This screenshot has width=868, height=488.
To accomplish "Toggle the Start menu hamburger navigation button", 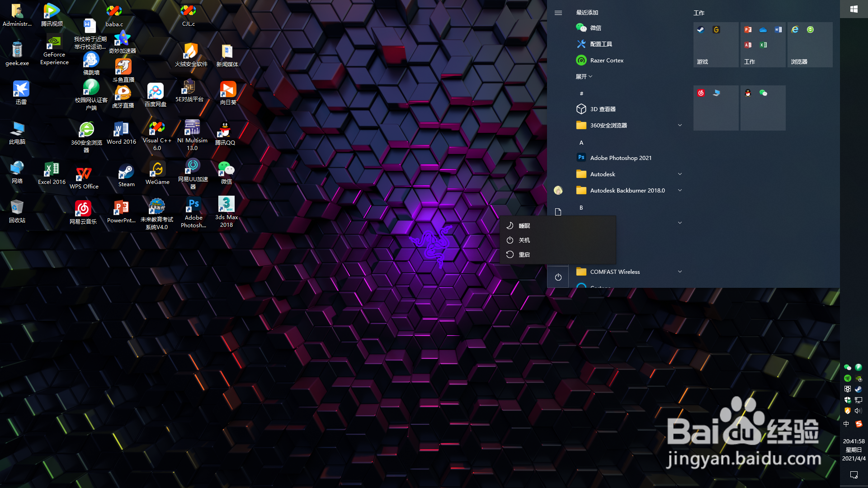I will point(558,13).
